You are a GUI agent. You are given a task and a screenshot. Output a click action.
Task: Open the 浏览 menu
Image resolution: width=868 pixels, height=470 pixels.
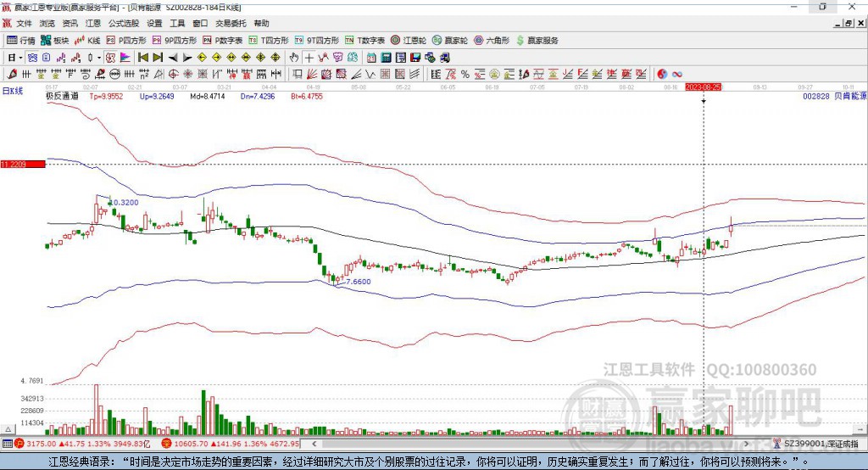pos(47,23)
